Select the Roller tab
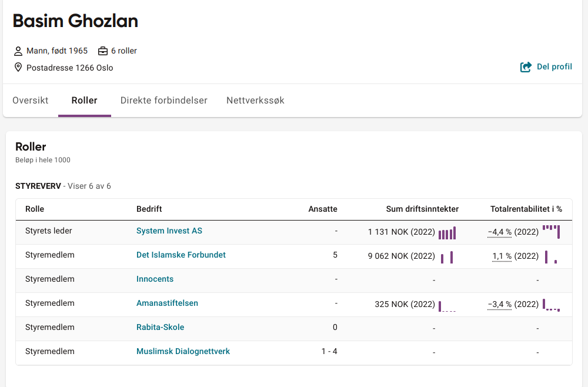 tap(84, 101)
